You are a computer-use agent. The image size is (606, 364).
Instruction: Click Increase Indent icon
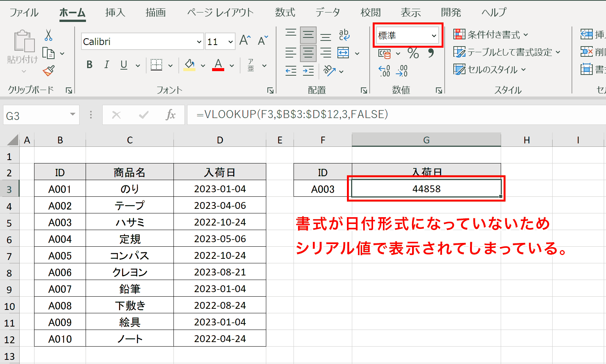[x=308, y=71]
